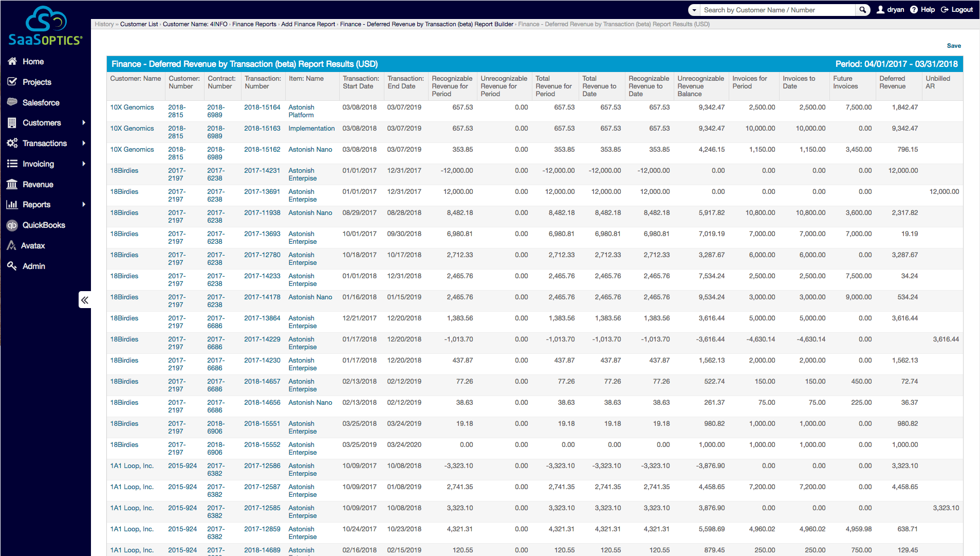Expand the Invoicing submenu arrow
The width and height of the screenshot is (980, 556).
coord(83,164)
